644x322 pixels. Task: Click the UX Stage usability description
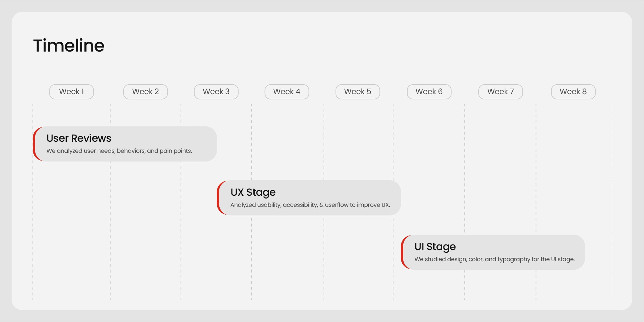click(x=310, y=205)
